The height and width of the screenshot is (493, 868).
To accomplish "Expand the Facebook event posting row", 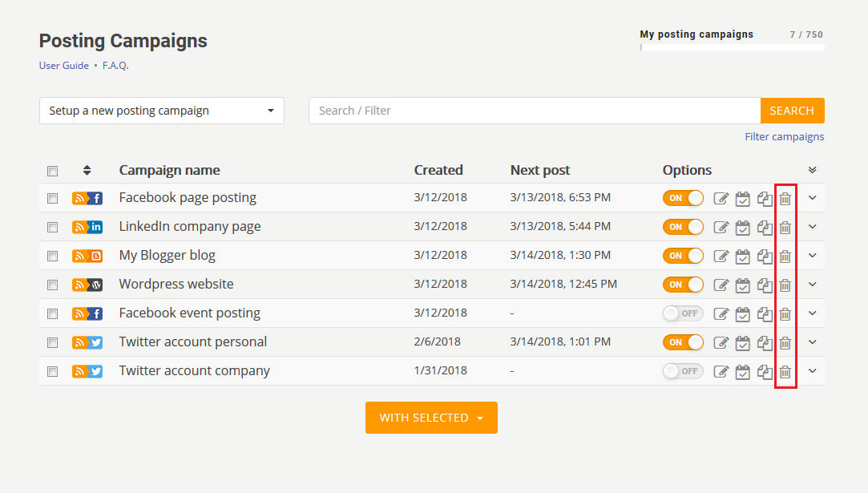I will click(x=812, y=313).
